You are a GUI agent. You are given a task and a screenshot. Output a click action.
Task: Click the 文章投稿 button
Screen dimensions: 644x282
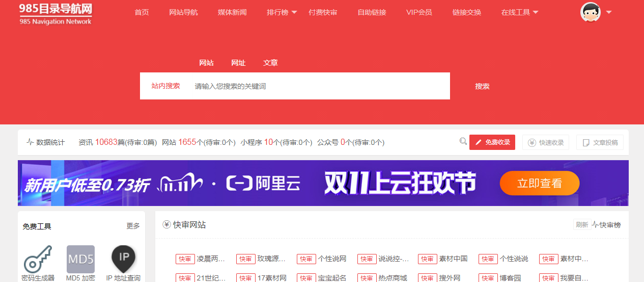600,142
